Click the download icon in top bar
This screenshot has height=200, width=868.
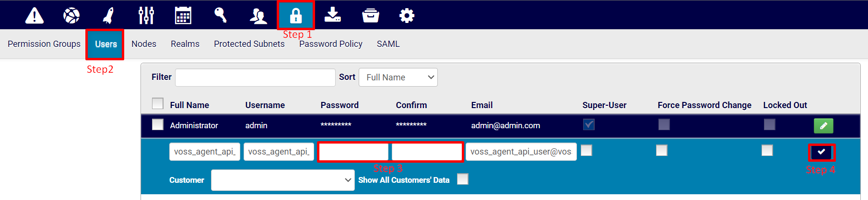pyautogui.click(x=332, y=15)
